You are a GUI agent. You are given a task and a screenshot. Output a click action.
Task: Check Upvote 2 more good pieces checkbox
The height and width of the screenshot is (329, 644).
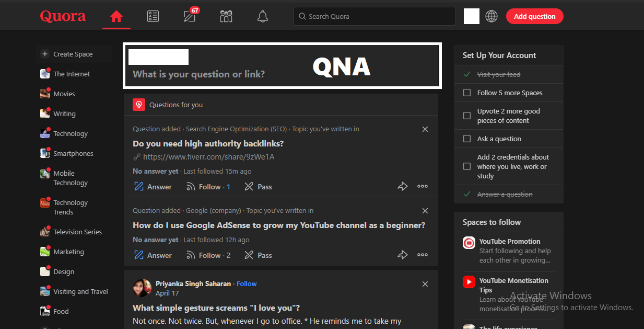[467, 116]
